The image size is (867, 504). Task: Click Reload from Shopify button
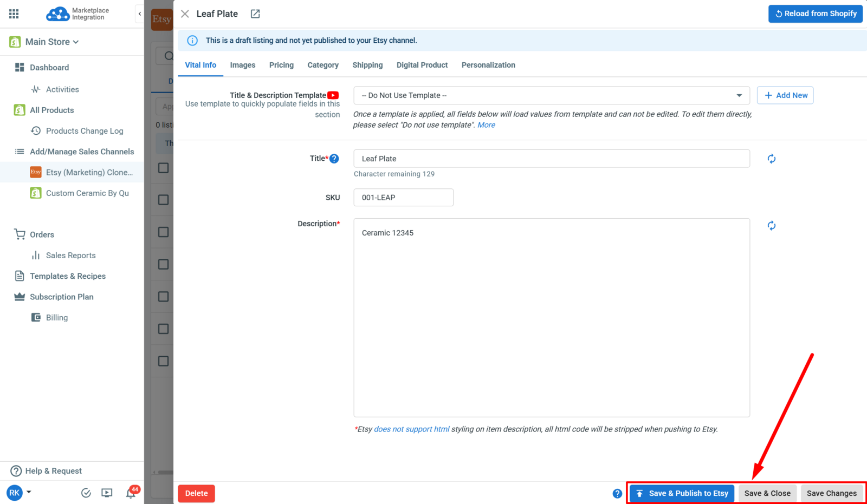pyautogui.click(x=816, y=14)
